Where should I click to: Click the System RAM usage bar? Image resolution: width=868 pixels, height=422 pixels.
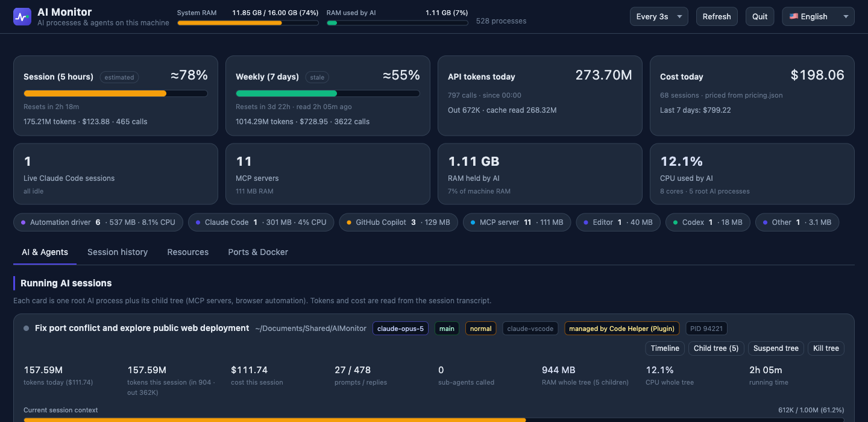248,23
